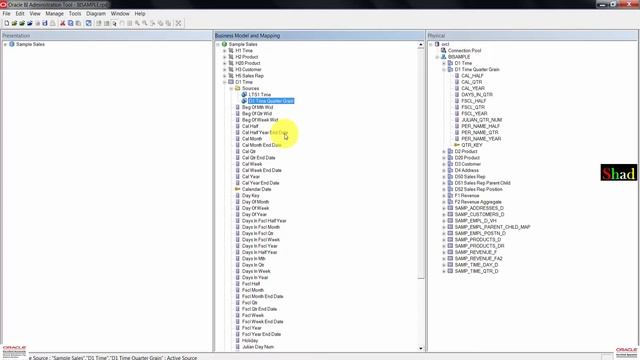Click the LTS1 Time logical source icon
This screenshot has height=360, width=640.
coord(244,95)
